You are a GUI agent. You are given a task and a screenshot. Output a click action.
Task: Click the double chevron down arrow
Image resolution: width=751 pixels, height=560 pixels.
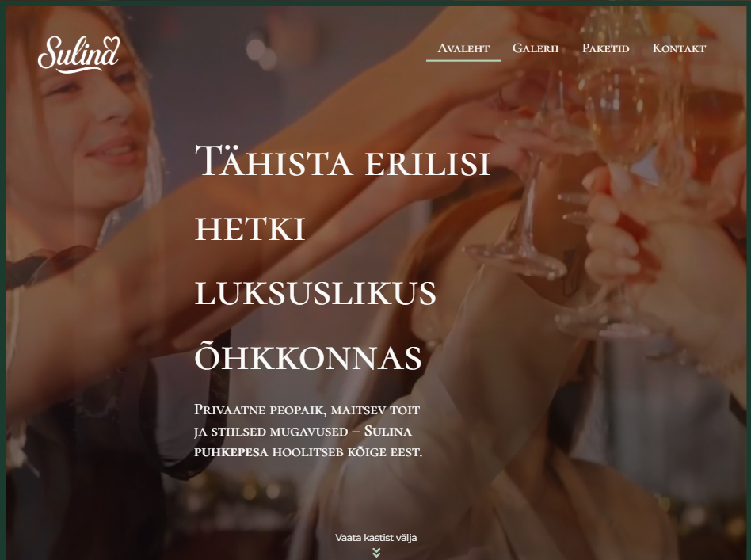(x=376, y=552)
